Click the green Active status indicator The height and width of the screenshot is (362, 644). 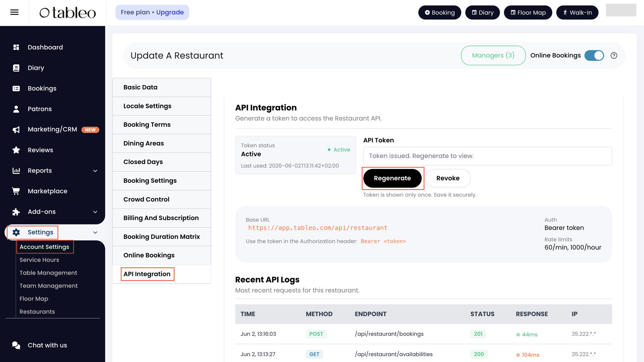pyautogui.click(x=339, y=150)
